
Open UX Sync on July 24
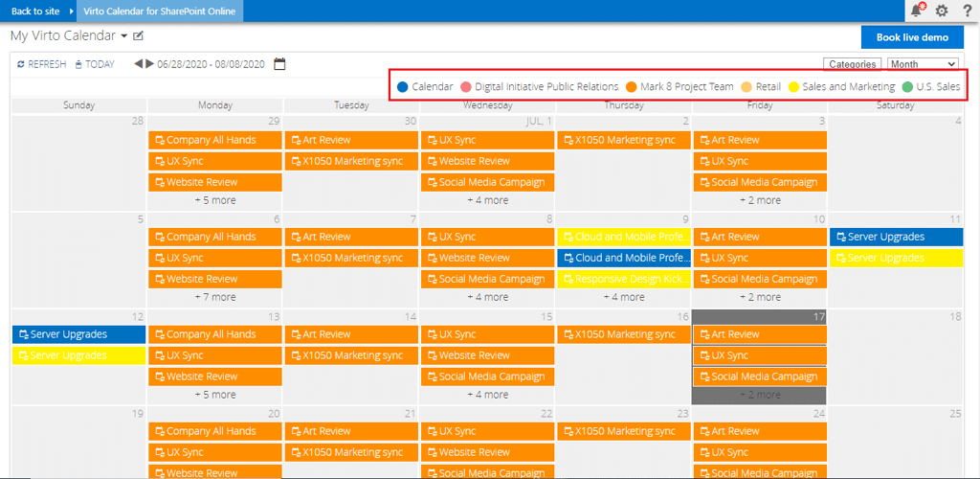click(760, 453)
